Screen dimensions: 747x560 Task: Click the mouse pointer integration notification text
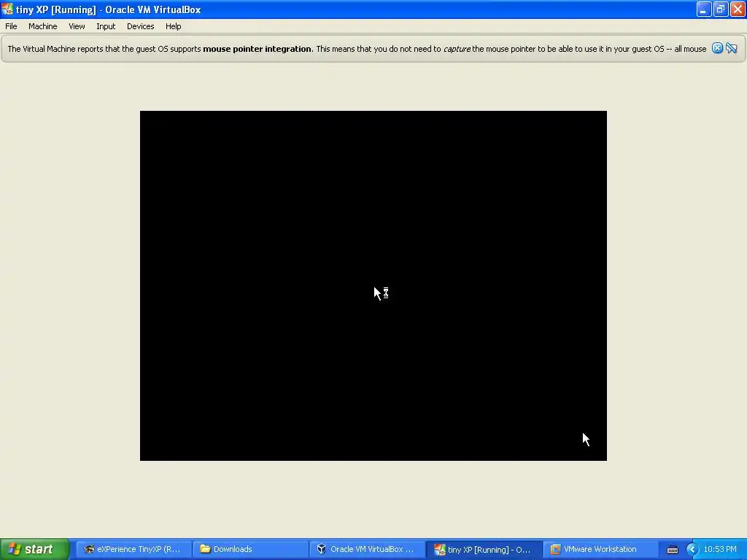pos(357,49)
